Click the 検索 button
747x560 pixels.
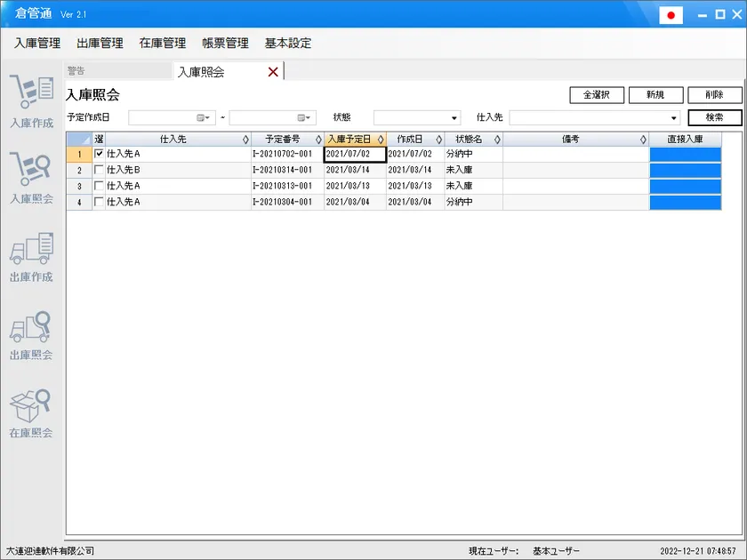(x=714, y=117)
